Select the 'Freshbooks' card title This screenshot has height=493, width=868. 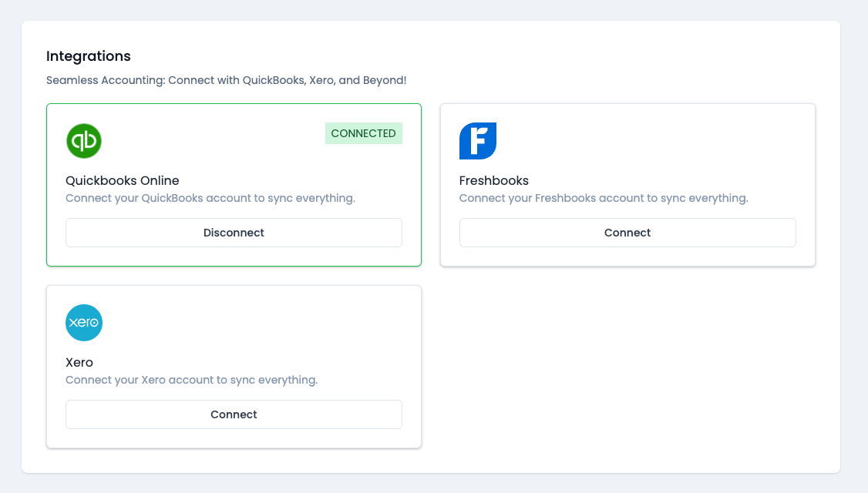coord(494,180)
